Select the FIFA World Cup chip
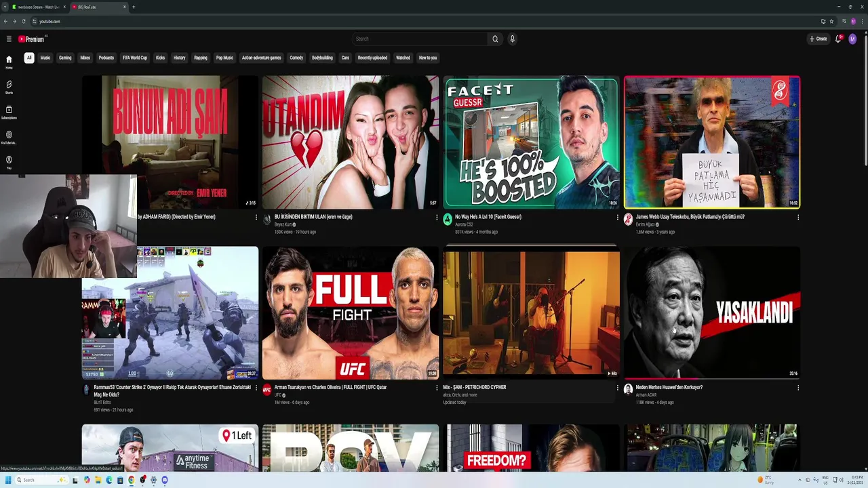The width and height of the screenshot is (868, 488). coord(135,58)
